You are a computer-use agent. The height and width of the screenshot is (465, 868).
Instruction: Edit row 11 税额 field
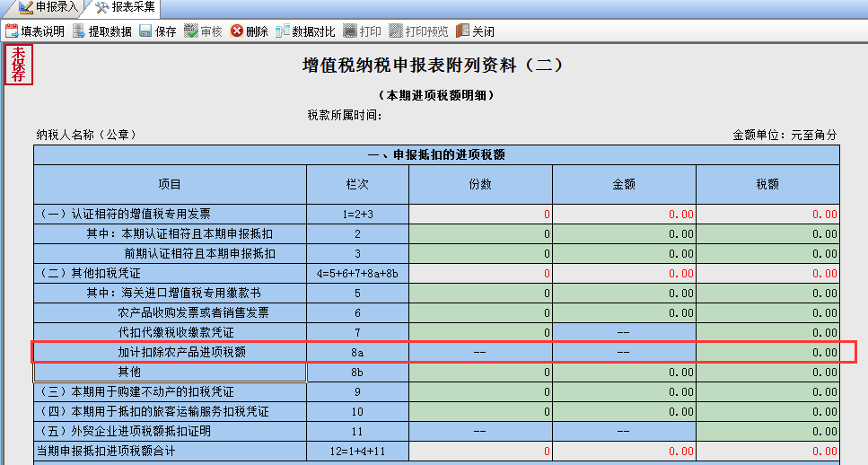click(767, 432)
